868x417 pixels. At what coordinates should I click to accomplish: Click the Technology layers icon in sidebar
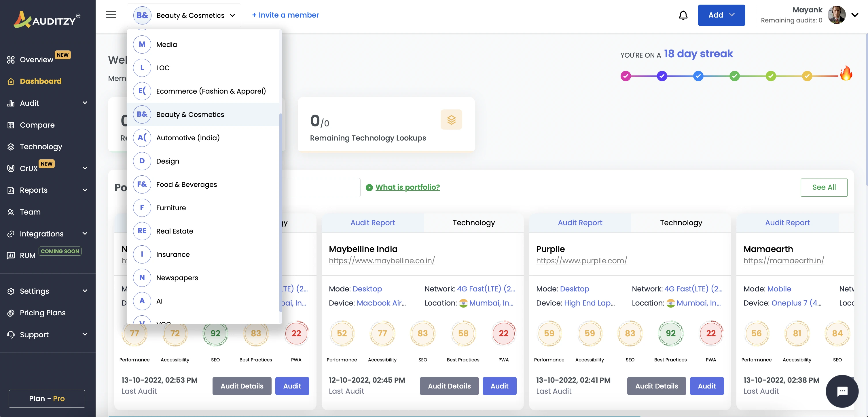[11, 147]
